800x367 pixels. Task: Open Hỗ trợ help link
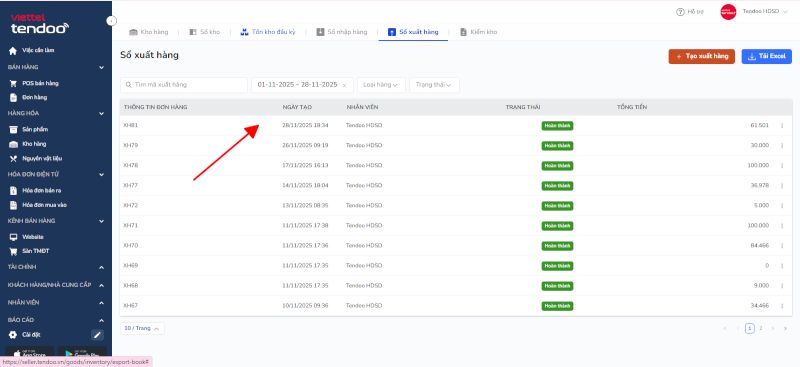point(690,12)
